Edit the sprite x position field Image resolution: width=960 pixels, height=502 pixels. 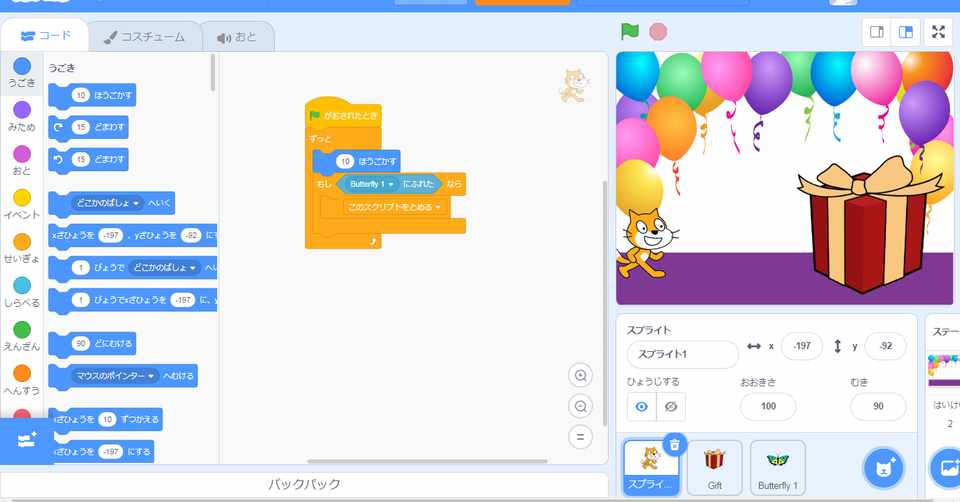pos(801,346)
